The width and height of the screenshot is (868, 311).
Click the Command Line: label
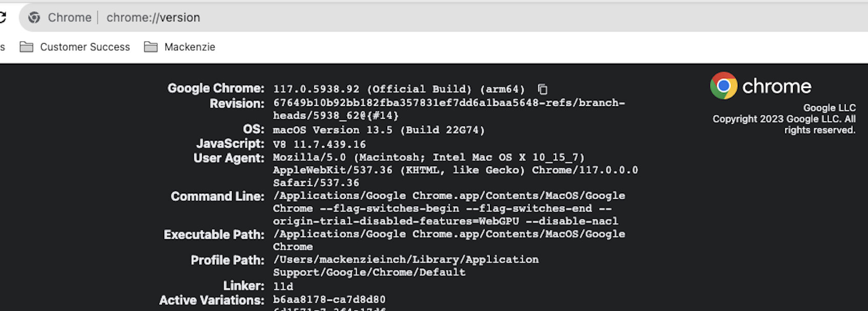218,197
